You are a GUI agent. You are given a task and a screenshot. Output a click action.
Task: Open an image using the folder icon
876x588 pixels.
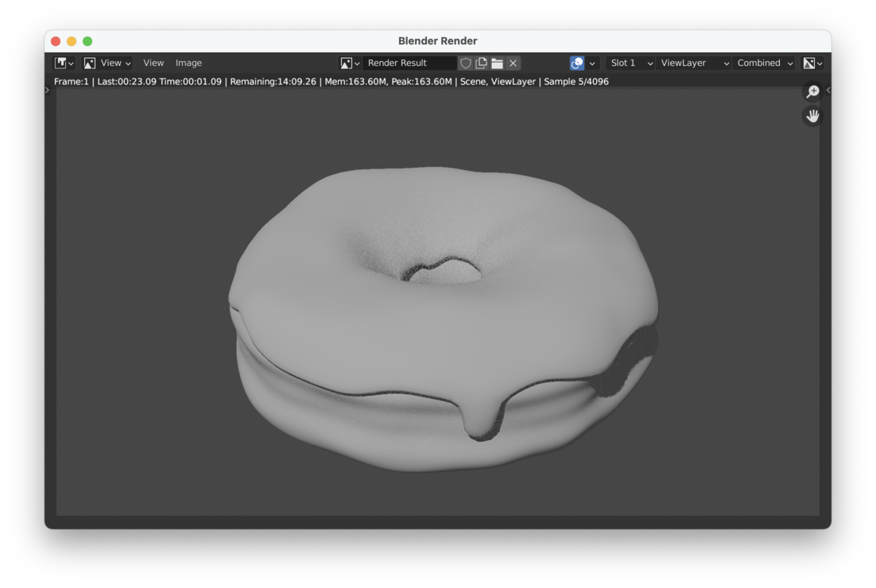point(496,63)
